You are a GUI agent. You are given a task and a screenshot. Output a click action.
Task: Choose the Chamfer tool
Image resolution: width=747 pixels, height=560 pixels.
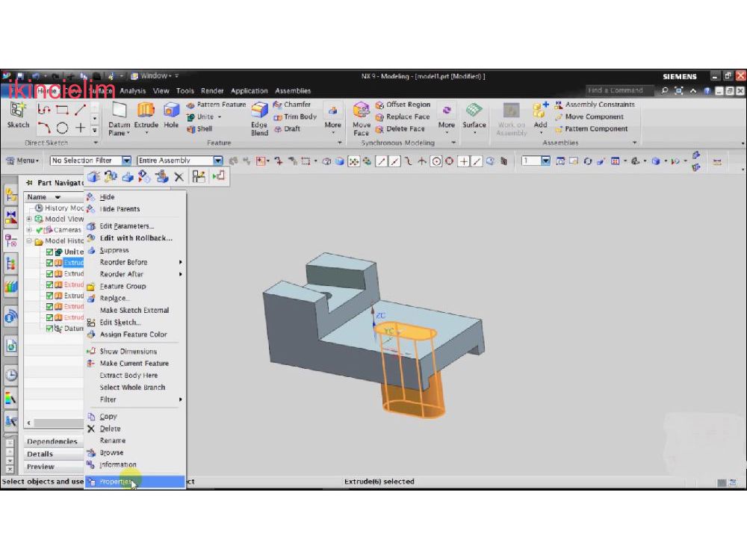(291, 105)
